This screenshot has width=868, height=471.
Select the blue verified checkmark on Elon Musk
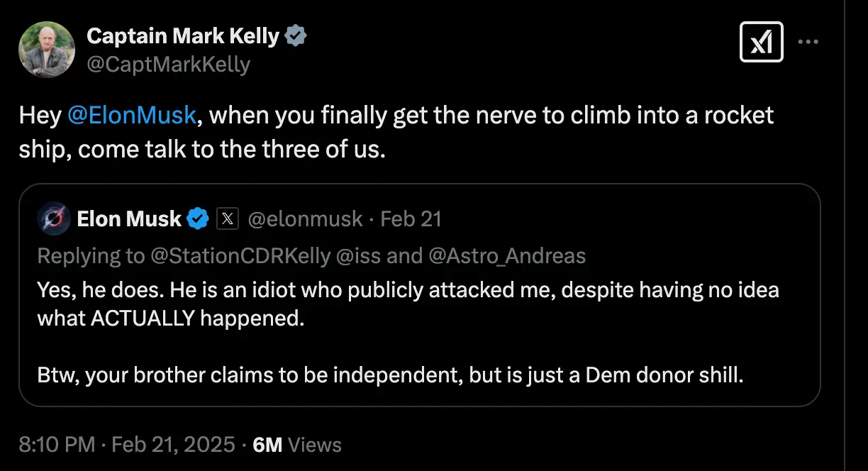tap(198, 219)
